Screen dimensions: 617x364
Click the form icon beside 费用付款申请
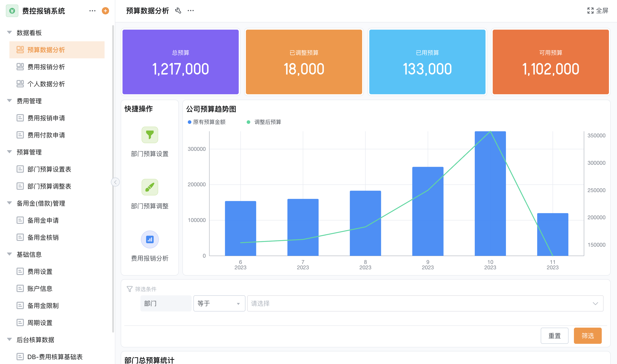coord(20,135)
